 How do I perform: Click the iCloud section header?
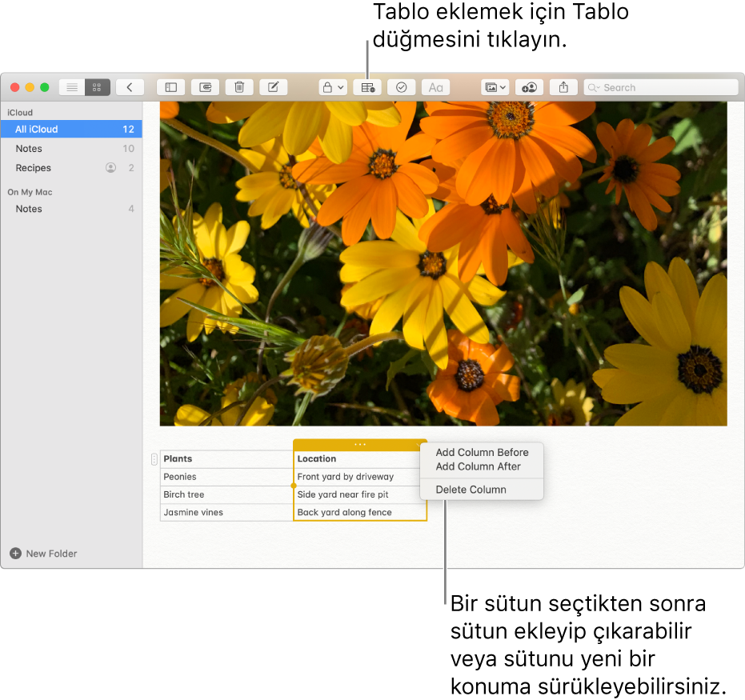(x=20, y=113)
